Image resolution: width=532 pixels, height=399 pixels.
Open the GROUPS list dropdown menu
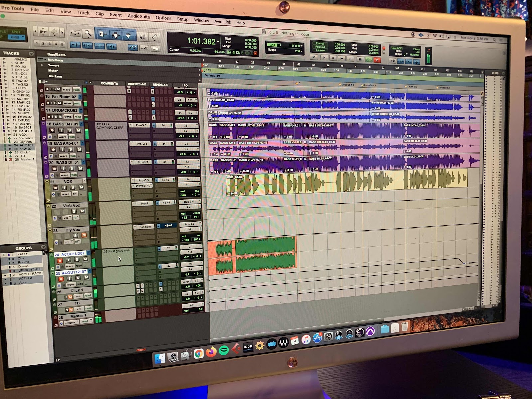tap(43, 247)
